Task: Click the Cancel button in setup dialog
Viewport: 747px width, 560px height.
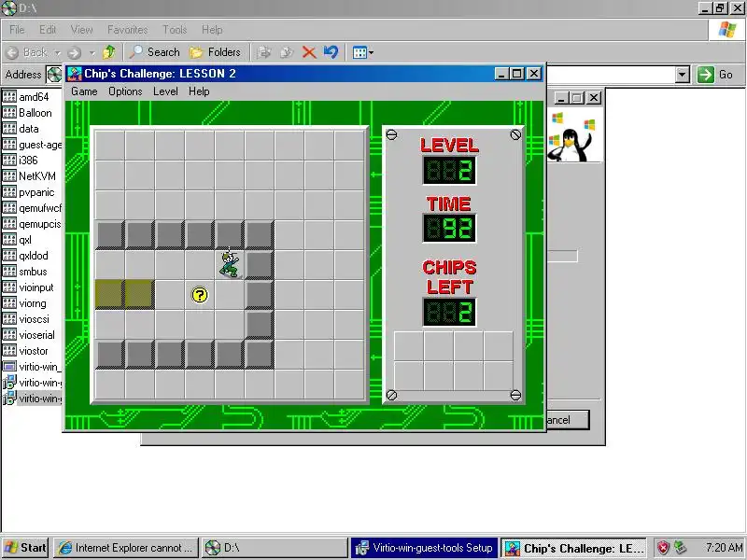Action: [568, 420]
